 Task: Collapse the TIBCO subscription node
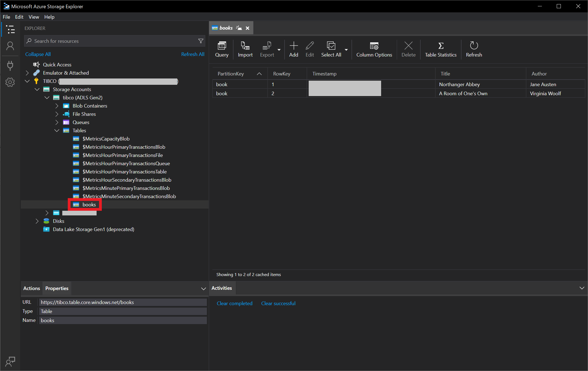[27, 81]
